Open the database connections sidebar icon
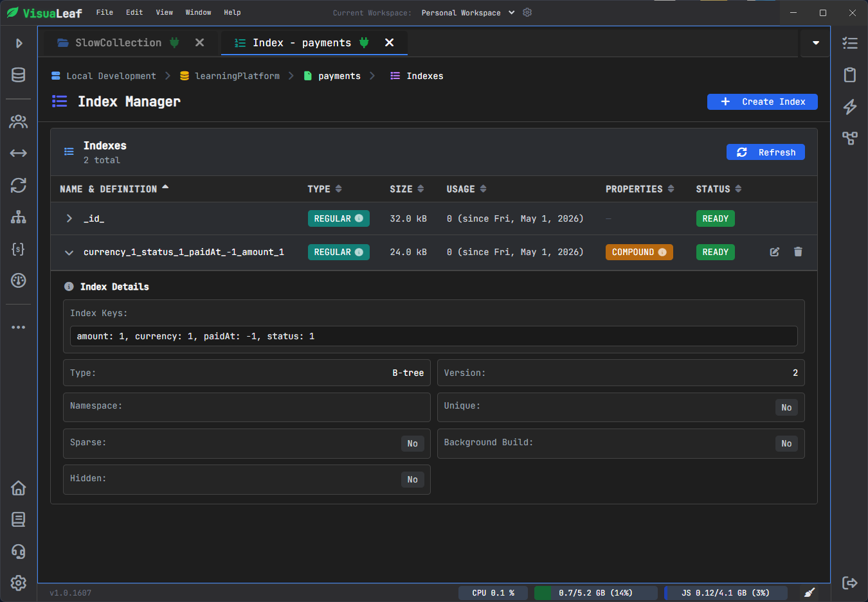Image resolution: width=868 pixels, height=602 pixels. pyautogui.click(x=19, y=75)
